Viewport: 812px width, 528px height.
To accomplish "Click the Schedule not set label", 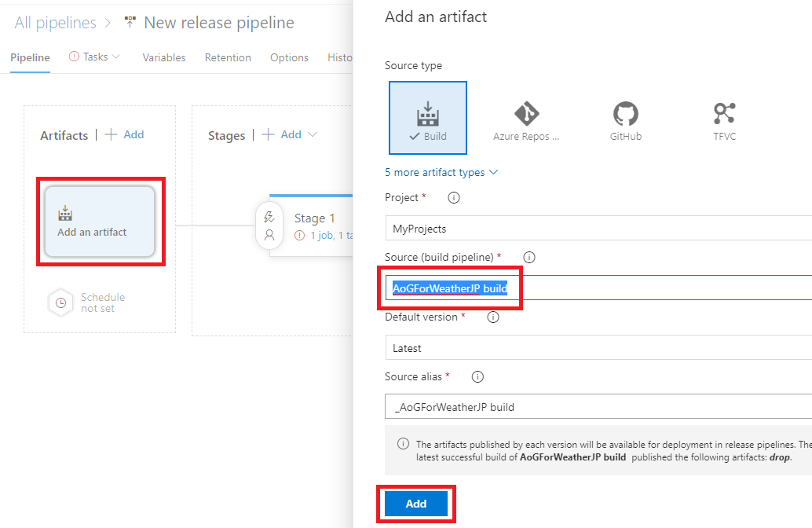I will pyautogui.click(x=103, y=302).
